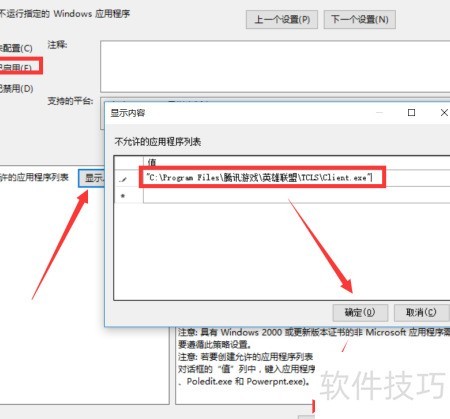The width and height of the screenshot is (450, 419).
Task: Select the 已禁用(D) radio option
Action: (x=16, y=88)
